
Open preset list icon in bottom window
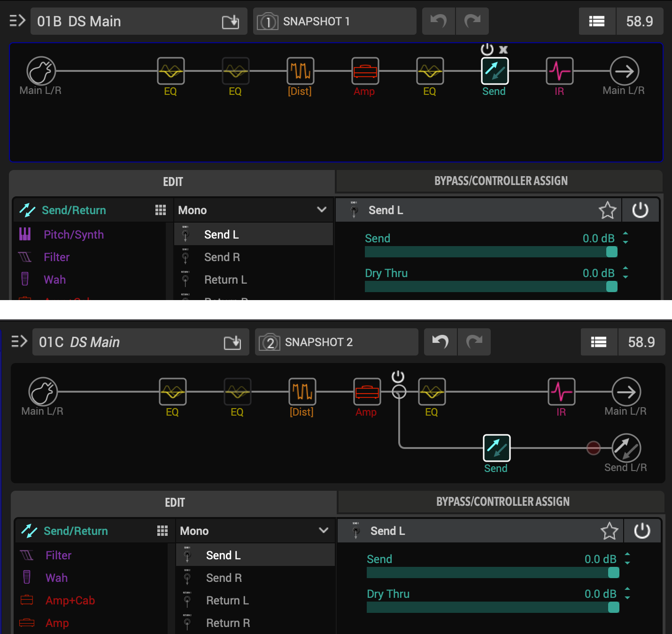click(599, 342)
